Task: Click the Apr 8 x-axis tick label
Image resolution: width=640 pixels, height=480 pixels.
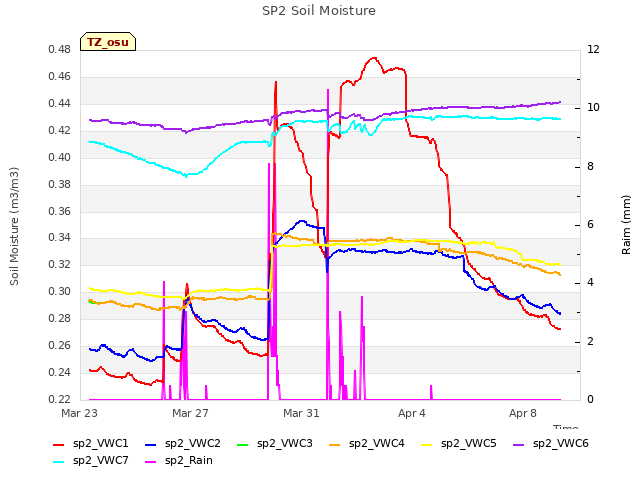Action: (x=523, y=413)
